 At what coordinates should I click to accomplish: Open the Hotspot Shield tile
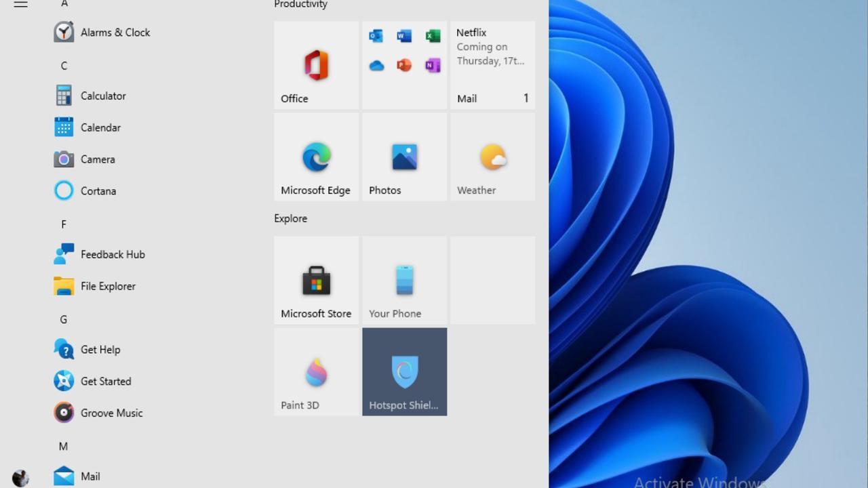405,371
